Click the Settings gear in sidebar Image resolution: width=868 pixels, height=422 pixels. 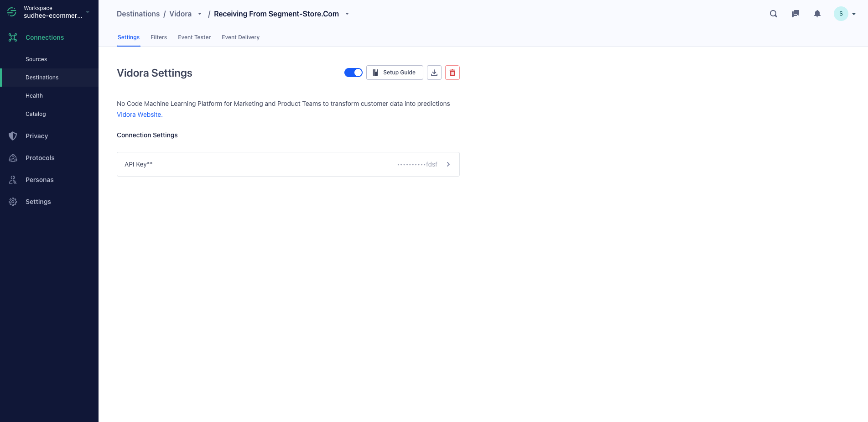(12, 202)
